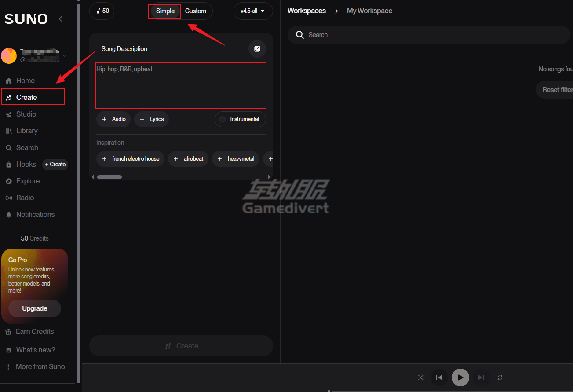Click the Song Description text field
573x392 pixels.
(x=181, y=86)
